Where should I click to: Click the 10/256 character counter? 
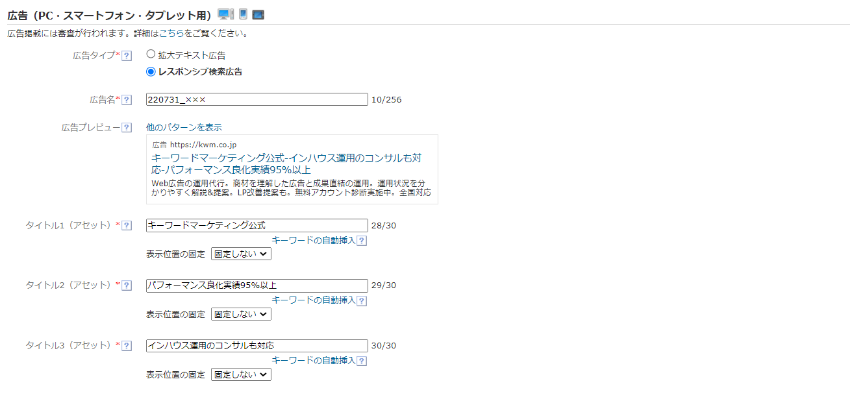[x=387, y=100]
